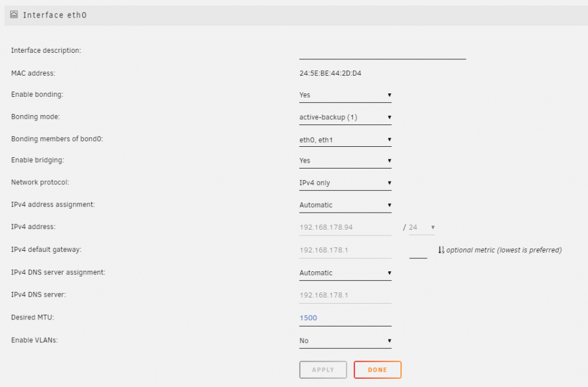The height and width of the screenshot is (387, 588).
Task: Open the Enable bonding dropdown
Action: point(345,95)
